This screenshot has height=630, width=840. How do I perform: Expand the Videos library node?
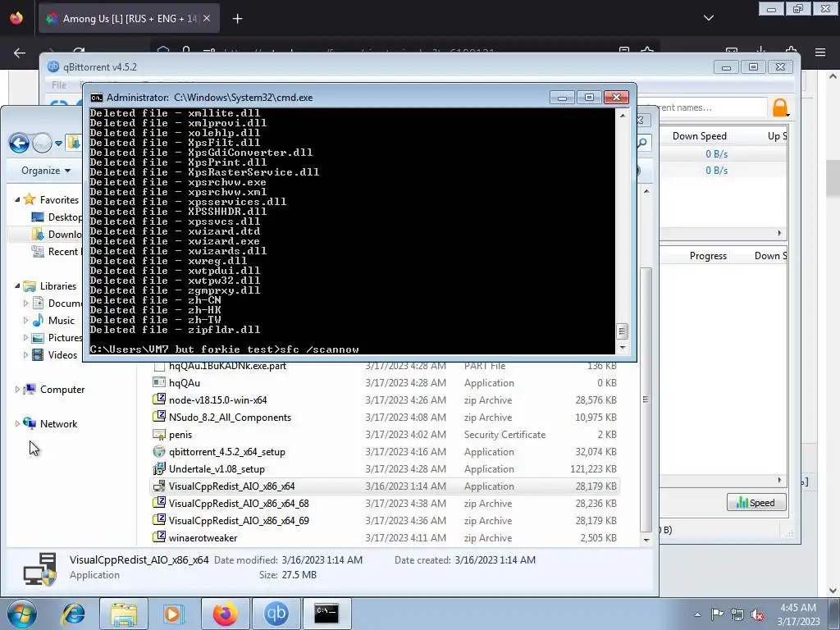pyautogui.click(x=25, y=354)
